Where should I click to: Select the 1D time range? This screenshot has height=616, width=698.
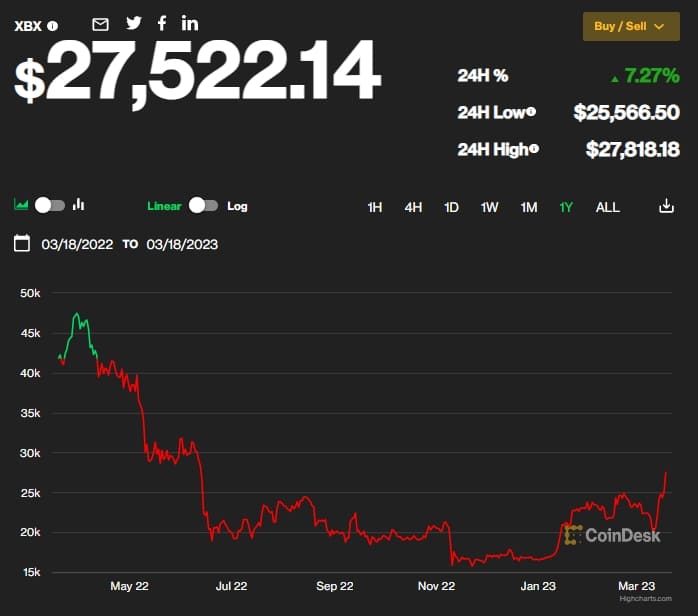[x=451, y=207]
